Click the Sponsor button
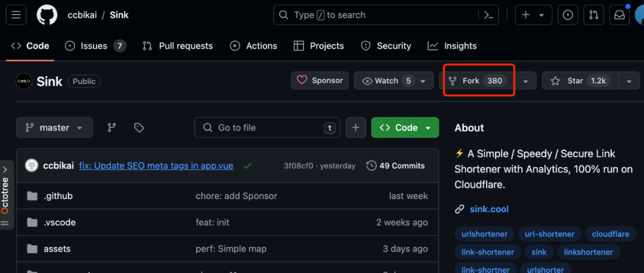This screenshot has height=273, width=644. pos(320,80)
